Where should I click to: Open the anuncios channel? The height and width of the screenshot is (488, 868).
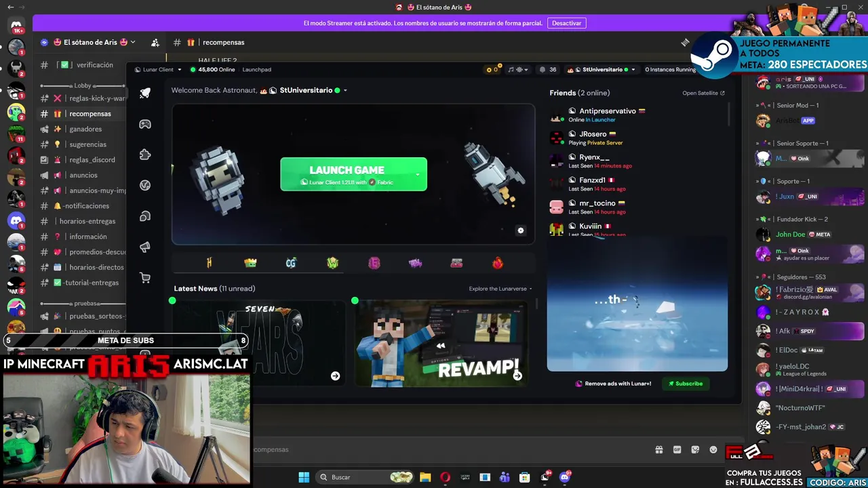click(x=82, y=175)
